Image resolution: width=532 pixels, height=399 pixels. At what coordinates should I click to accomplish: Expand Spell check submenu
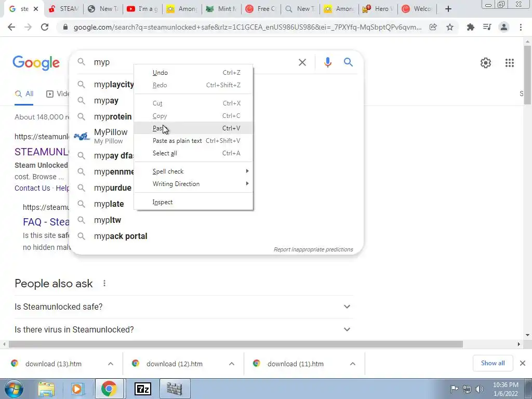coord(193,171)
